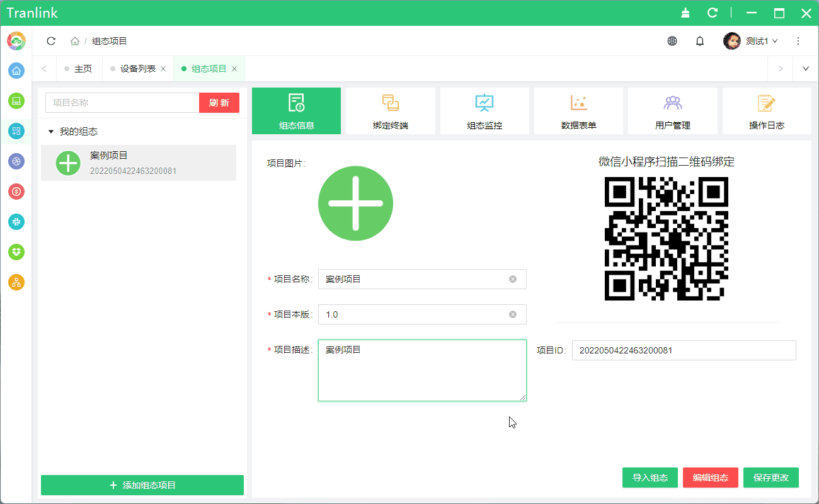
Task: Click the red 刷新 button
Action: tap(219, 103)
